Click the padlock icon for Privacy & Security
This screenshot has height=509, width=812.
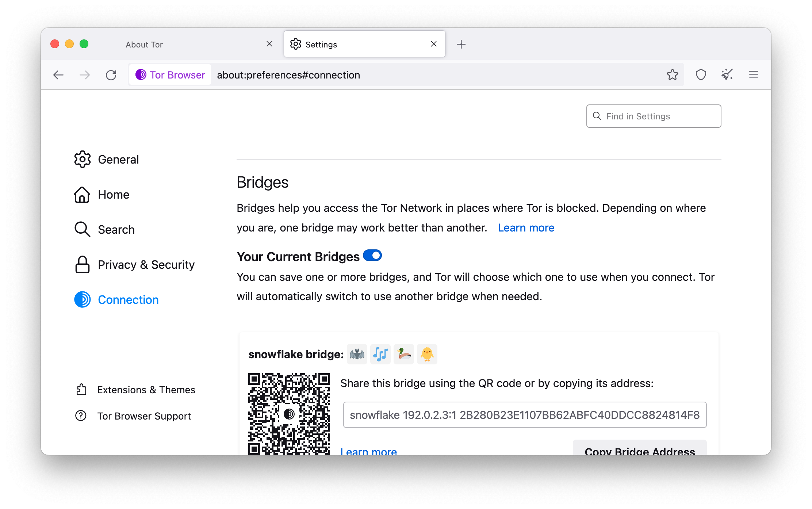click(82, 265)
